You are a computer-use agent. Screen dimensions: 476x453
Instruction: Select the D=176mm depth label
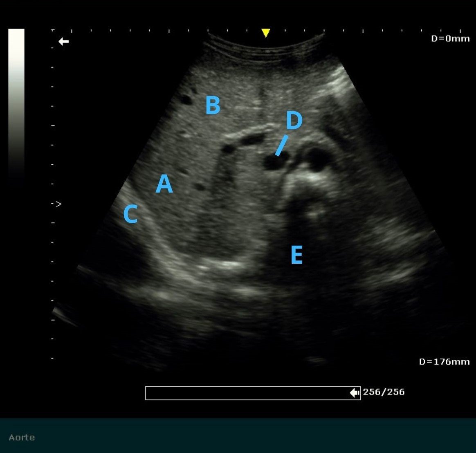click(x=444, y=362)
